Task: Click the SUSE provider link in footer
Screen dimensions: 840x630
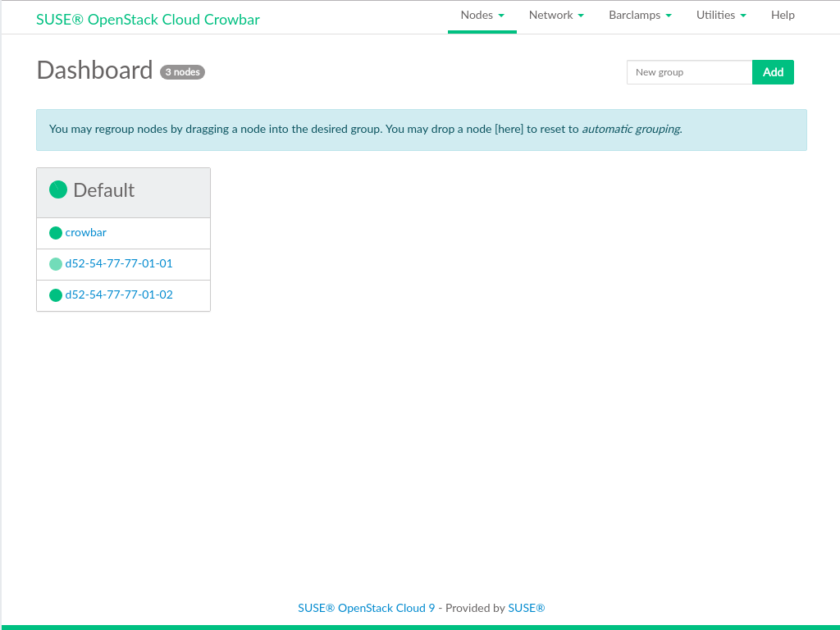Action: click(x=527, y=608)
